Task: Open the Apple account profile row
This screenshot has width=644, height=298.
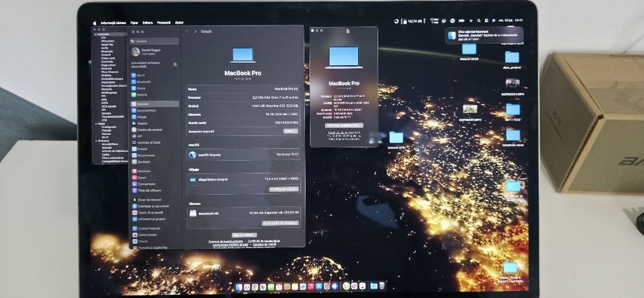Action: [155, 52]
